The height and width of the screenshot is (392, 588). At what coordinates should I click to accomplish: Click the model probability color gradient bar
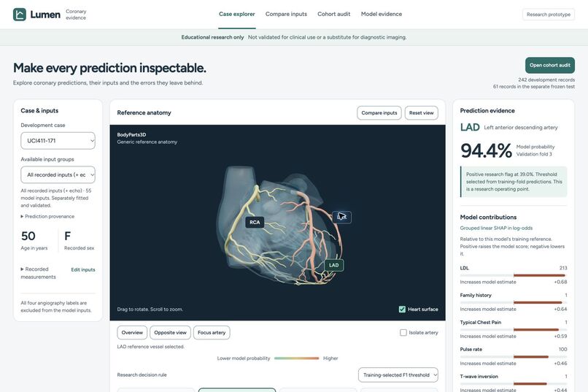pos(297,358)
